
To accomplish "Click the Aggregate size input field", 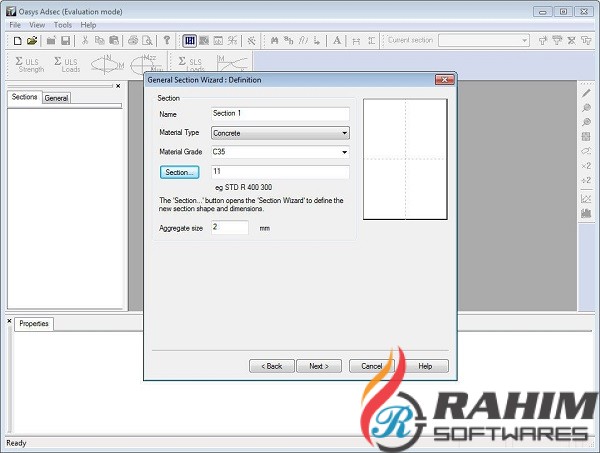I will [x=230, y=228].
